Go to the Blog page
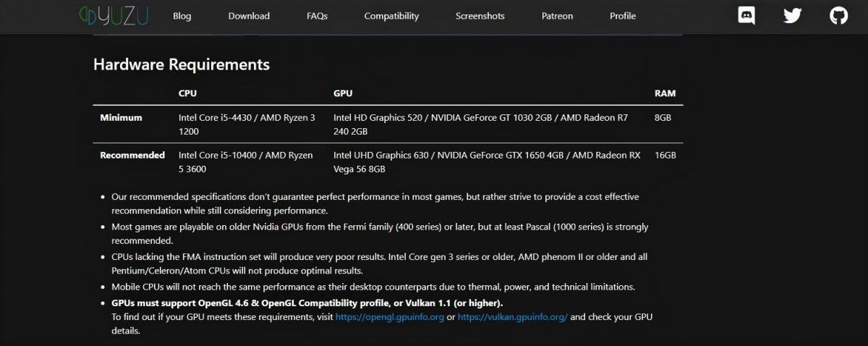868x346 pixels. (x=182, y=16)
